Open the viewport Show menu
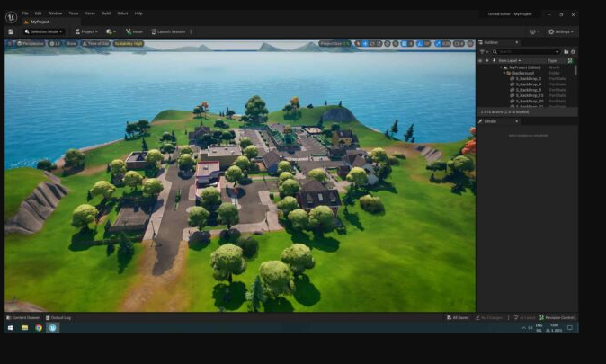Viewport: 606px width, 364px height. click(71, 44)
